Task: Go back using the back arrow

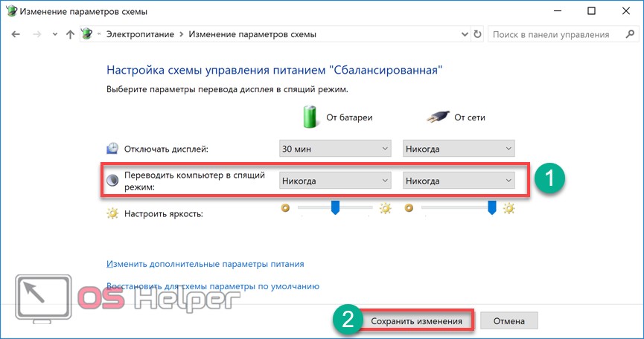Action: point(16,34)
